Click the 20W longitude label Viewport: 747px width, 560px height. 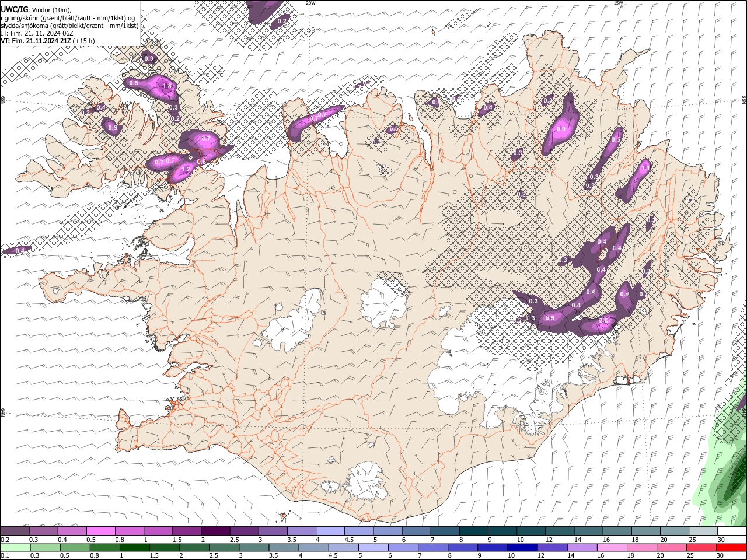[310, 3]
